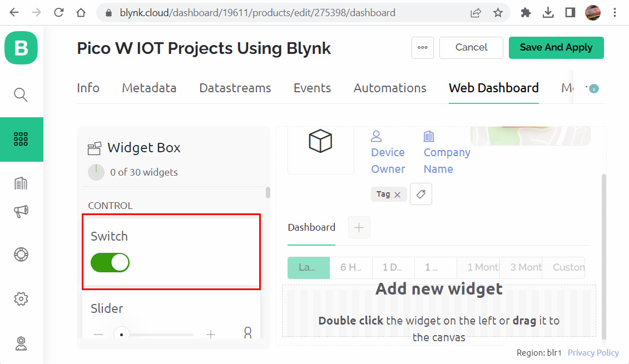Click the Slider widget handle
The height and width of the screenshot is (364, 629).
(x=121, y=334)
